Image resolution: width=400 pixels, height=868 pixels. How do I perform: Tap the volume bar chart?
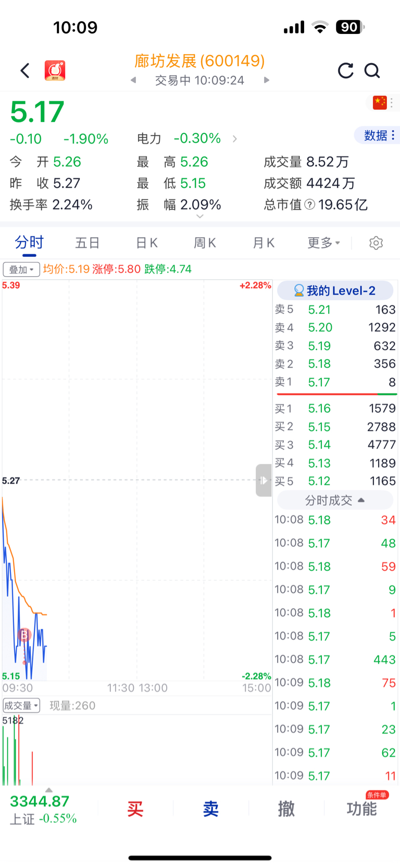coord(136,750)
